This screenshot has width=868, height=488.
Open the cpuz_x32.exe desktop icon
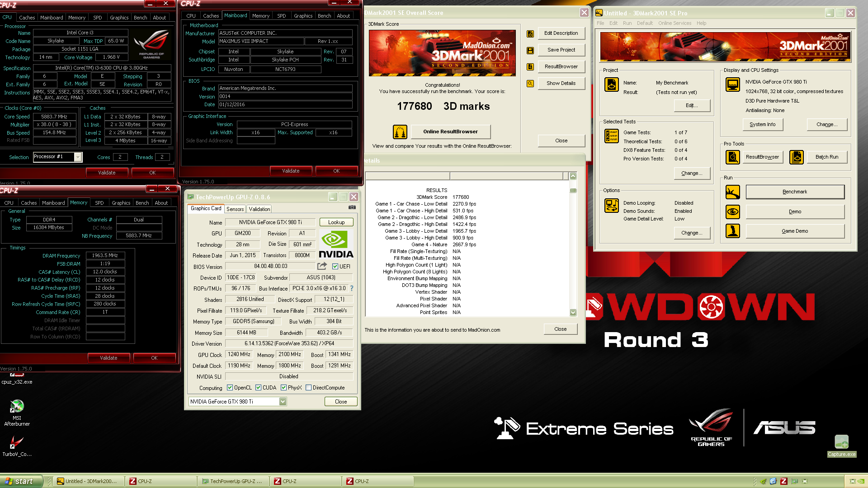(x=17, y=380)
